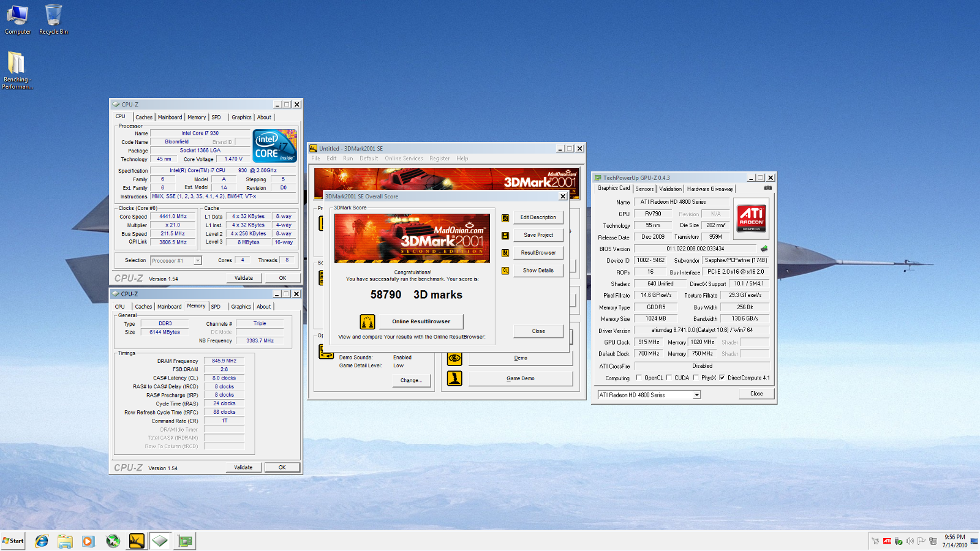The width and height of the screenshot is (980, 551).
Task: Open the Hardware Giveaway tab in GPU-Z
Action: [x=710, y=189]
